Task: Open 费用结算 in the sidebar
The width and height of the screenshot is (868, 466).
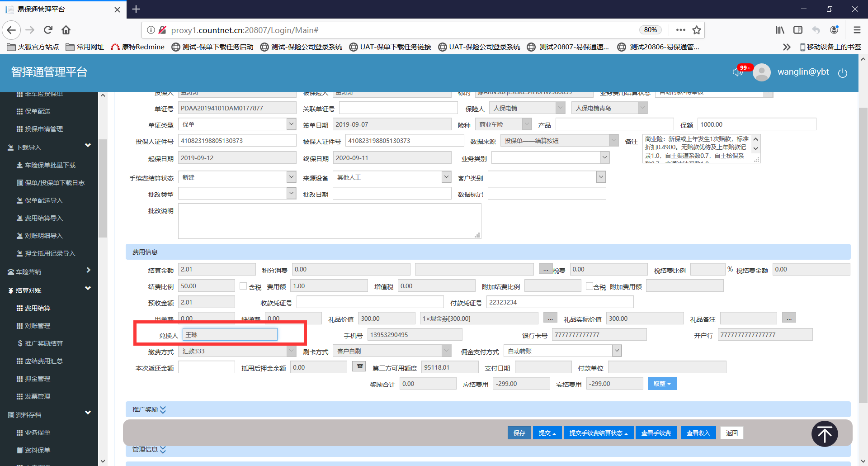Action: (38, 308)
